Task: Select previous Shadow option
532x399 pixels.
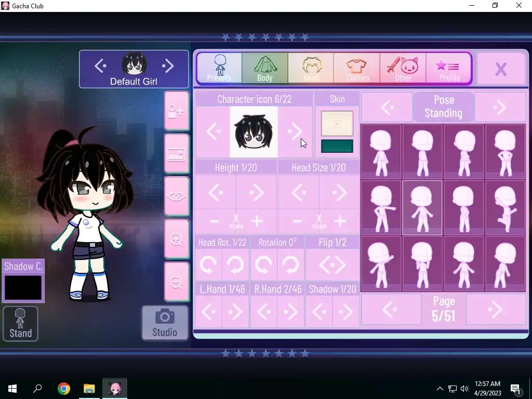Action: (320, 312)
